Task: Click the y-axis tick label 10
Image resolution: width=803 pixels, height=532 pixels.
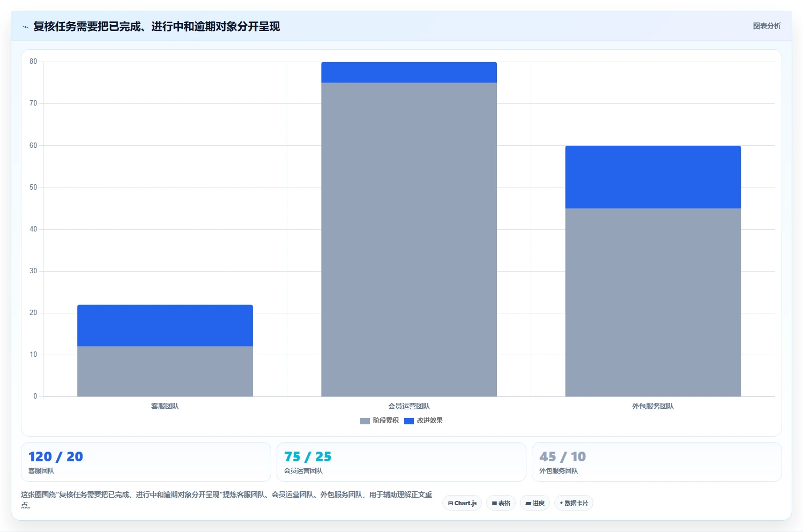Action: pos(33,354)
